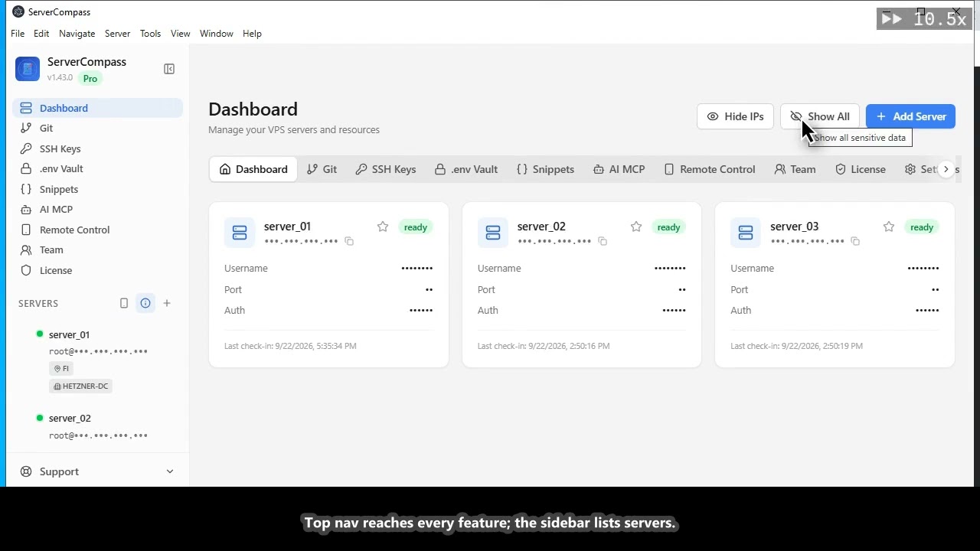Open the server_01 card title
Screen dimensions: 980x551
287,227
